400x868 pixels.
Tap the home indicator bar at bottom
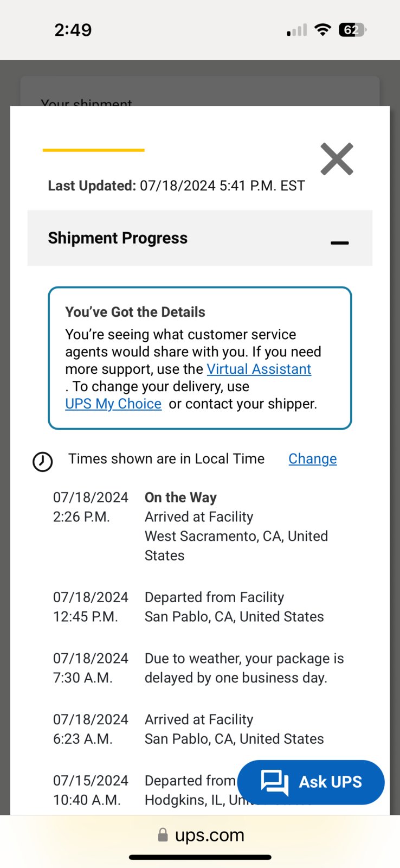(200, 857)
